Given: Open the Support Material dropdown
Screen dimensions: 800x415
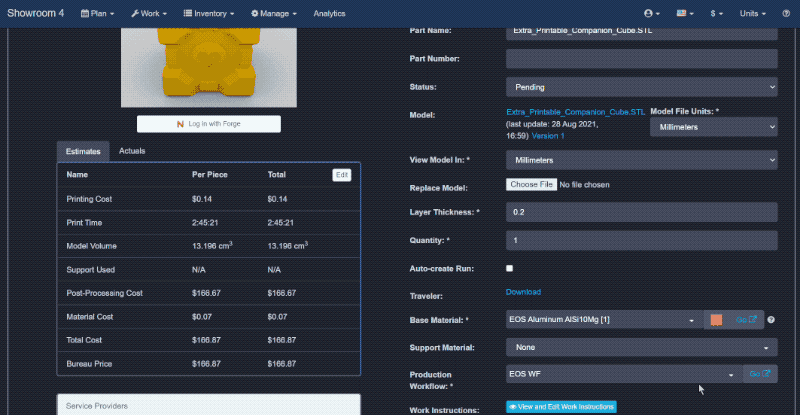Looking at the screenshot, I should pos(641,347).
